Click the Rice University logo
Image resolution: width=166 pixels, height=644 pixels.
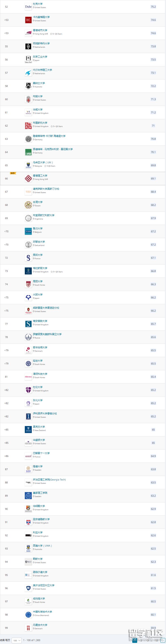[x=28, y=562]
